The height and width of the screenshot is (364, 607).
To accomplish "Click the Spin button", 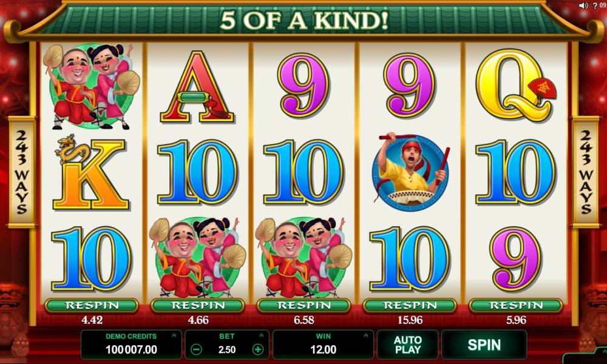I will click(x=484, y=345).
